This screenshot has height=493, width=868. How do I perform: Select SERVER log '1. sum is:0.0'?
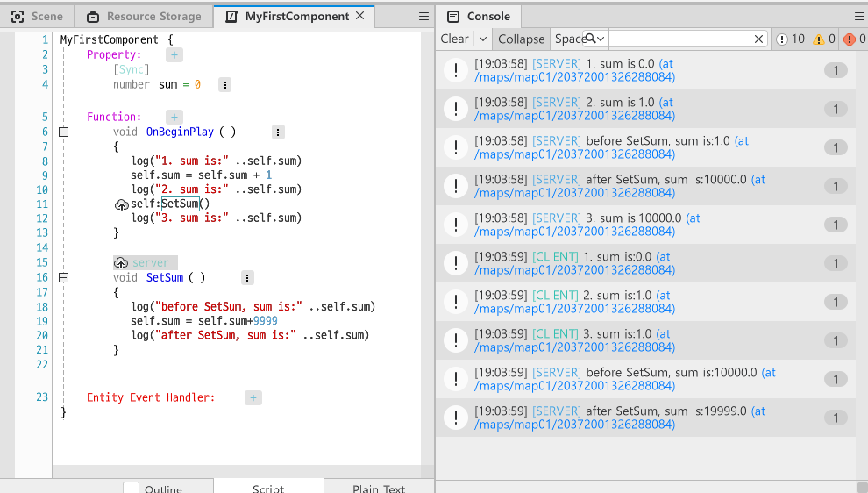[645, 70]
